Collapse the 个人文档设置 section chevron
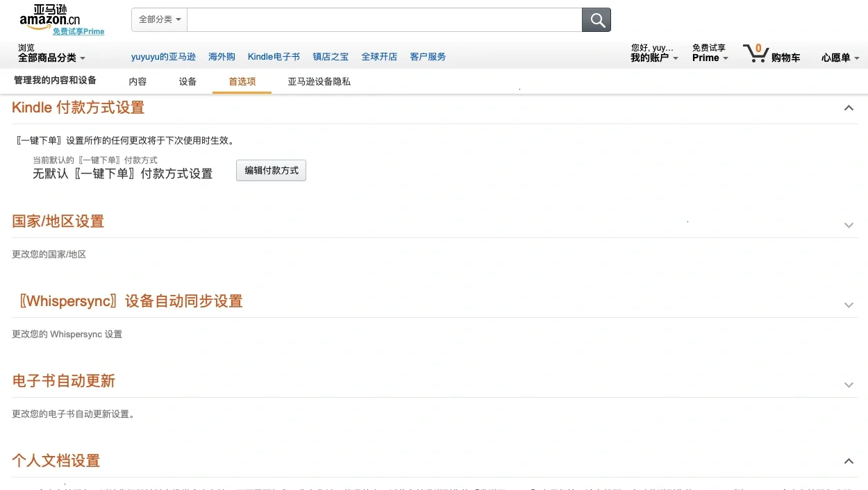Screen dimensions: 868x490 pos(849,461)
